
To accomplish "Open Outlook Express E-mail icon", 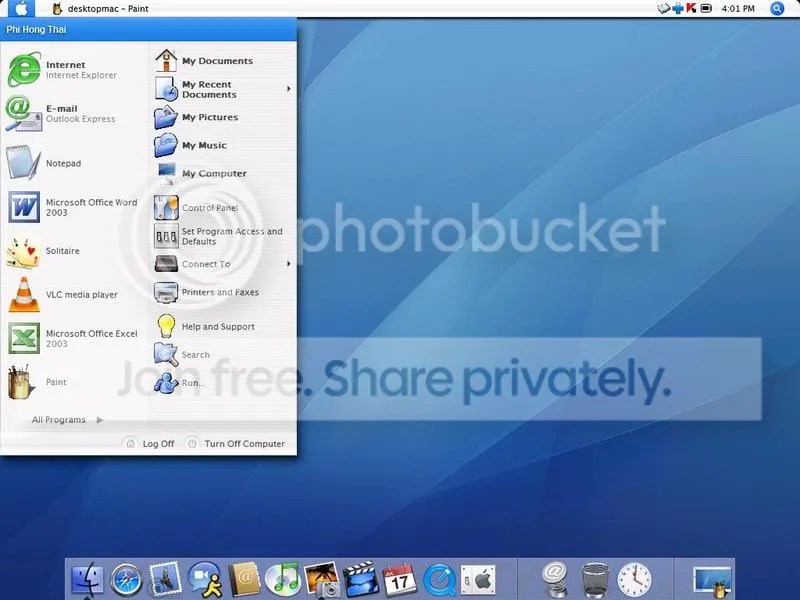I will click(23, 113).
